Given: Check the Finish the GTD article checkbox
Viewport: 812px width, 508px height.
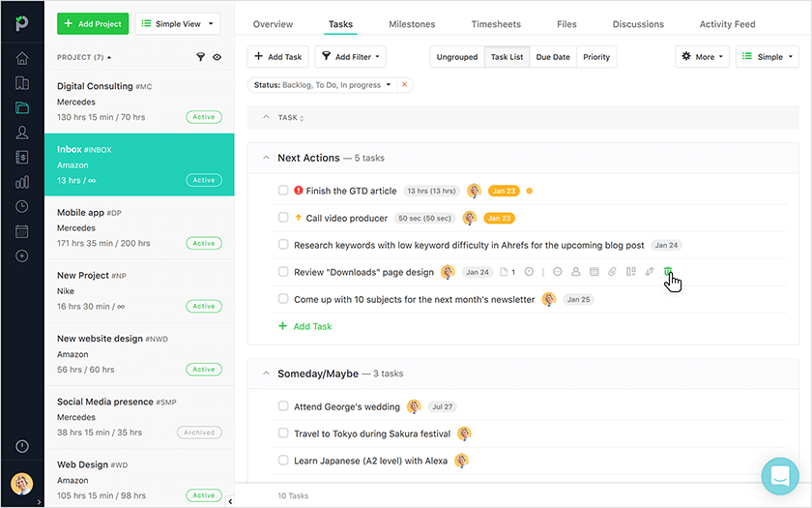Looking at the screenshot, I should pos(283,191).
